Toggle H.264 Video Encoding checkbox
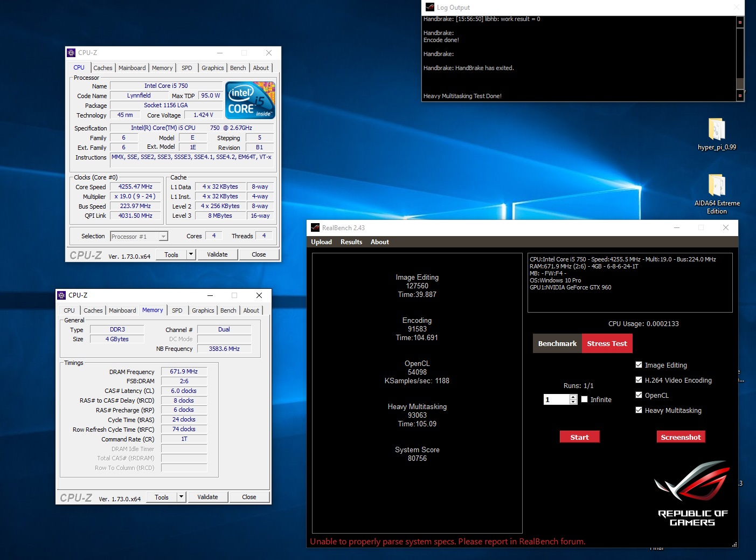 click(639, 380)
